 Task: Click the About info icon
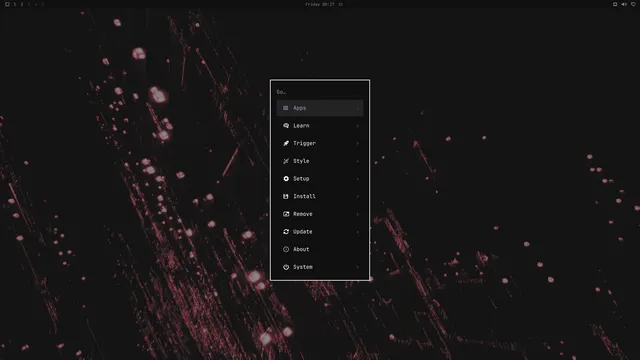pos(286,249)
